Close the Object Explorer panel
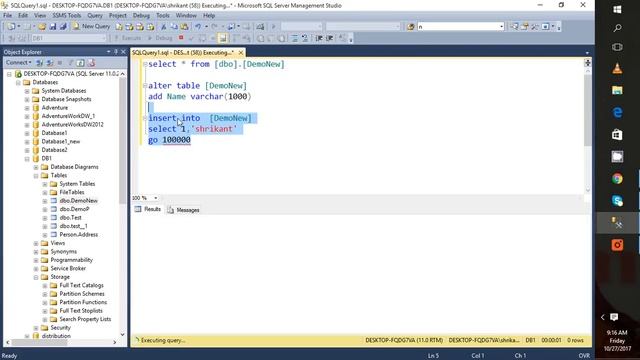Image resolution: width=640 pixels, height=360 pixels. (123, 52)
